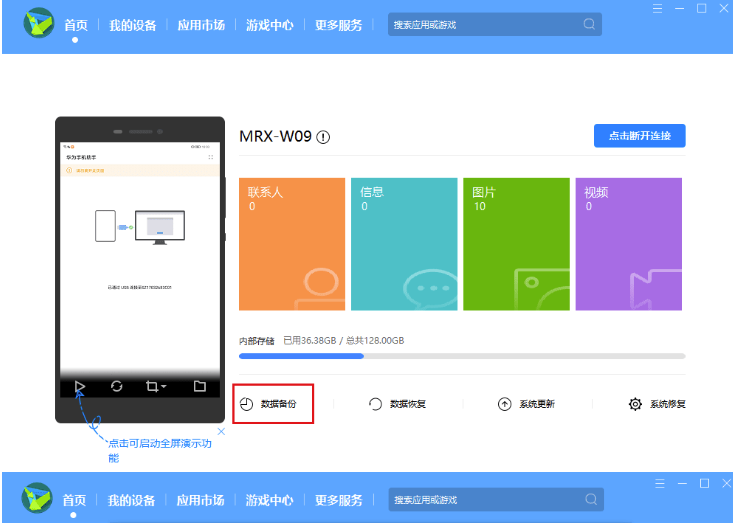Click the internal storage usage bar
The width and height of the screenshot is (733, 523).
click(x=462, y=356)
